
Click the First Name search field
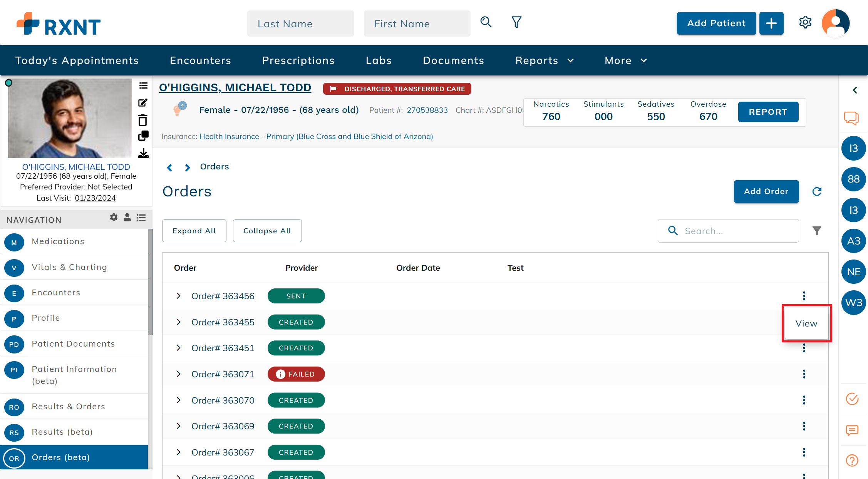(x=417, y=23)
